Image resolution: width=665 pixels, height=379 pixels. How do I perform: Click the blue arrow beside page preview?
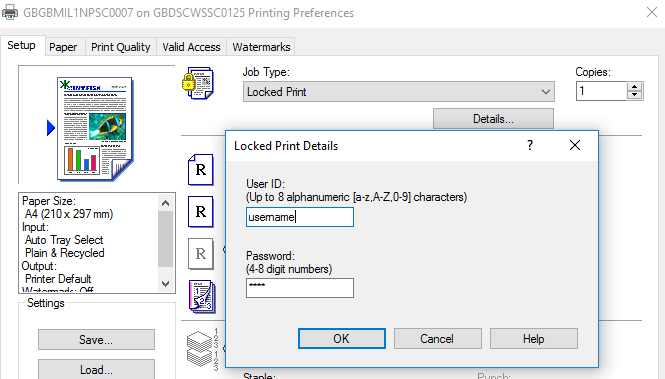coord(51,128)
